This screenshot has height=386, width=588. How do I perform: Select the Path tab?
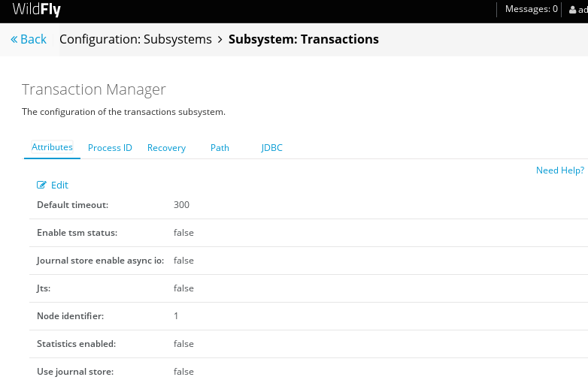[x=220, y=148]
